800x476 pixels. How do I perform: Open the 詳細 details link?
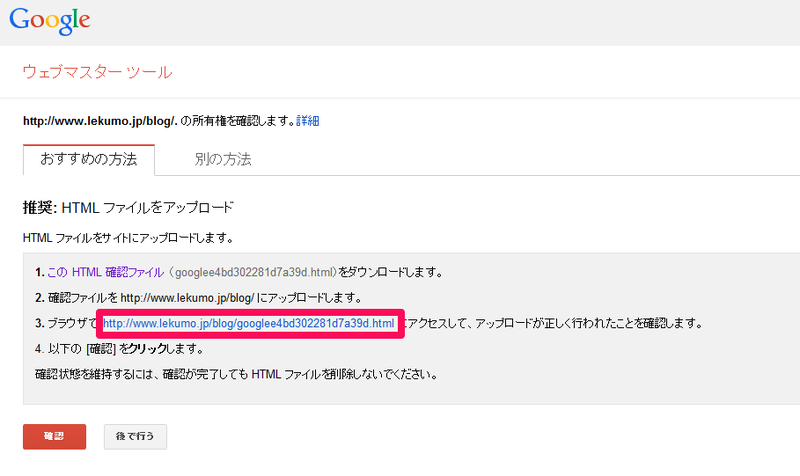click(x=308, y=121)
